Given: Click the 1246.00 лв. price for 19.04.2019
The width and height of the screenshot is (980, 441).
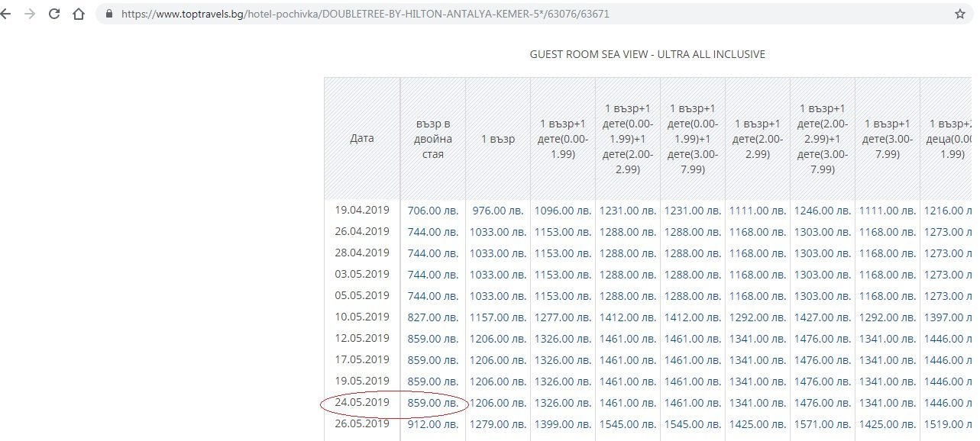Looking at the screenshot, I should coord(823,211).
